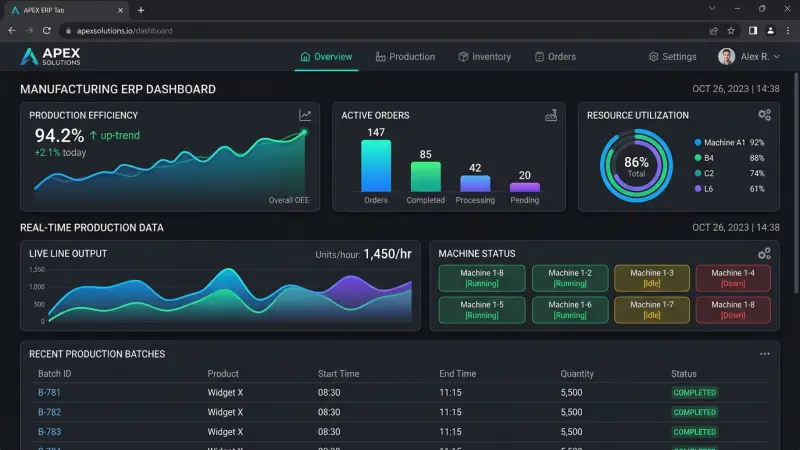Open the browser three-dot menu
Image resolution: width=800 pixels, height=450 pixels.
788,31
